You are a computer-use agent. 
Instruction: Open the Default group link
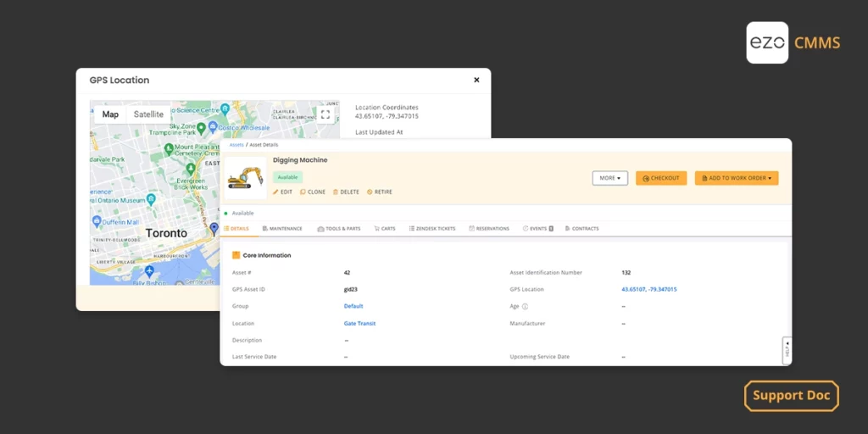[353, 306]
